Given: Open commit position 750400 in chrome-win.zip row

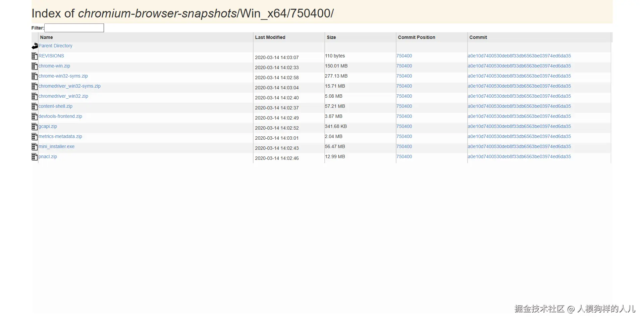Looking at the screenshot, I should [404, 66].
